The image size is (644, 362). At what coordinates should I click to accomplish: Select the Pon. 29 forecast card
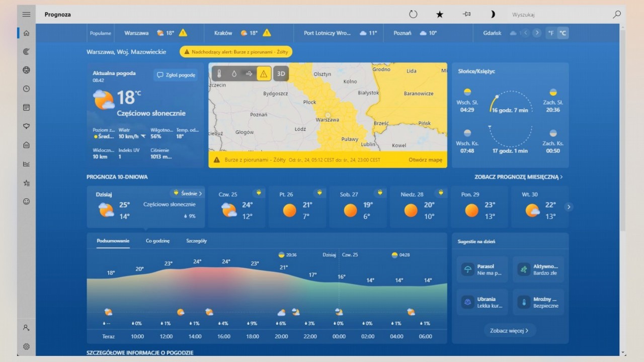pyautogui.click(x=479, y=207)
